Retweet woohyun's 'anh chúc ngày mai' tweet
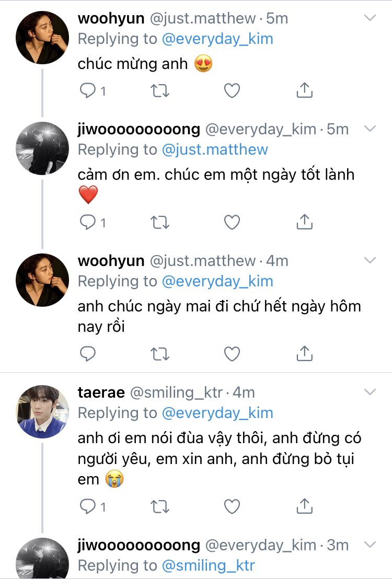 pyautogui.click(x=160, y=354)
